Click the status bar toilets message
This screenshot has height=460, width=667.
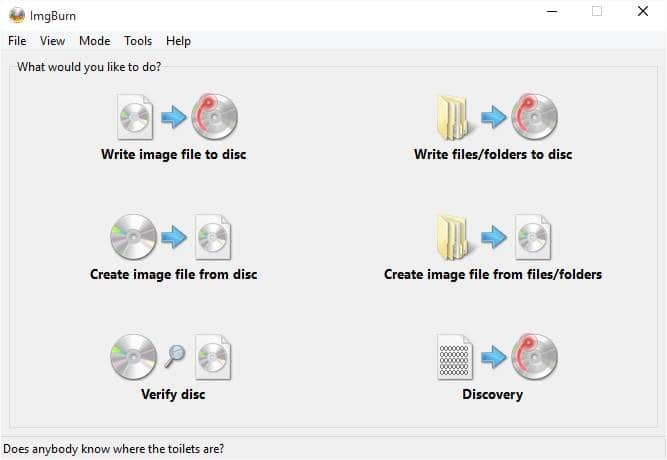tap(114, 449)
